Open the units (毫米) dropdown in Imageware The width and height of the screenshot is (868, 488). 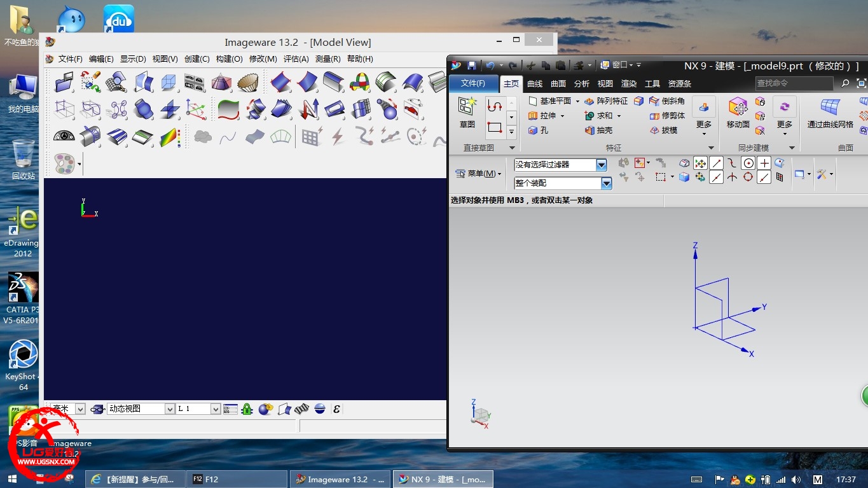pos(80,409)
